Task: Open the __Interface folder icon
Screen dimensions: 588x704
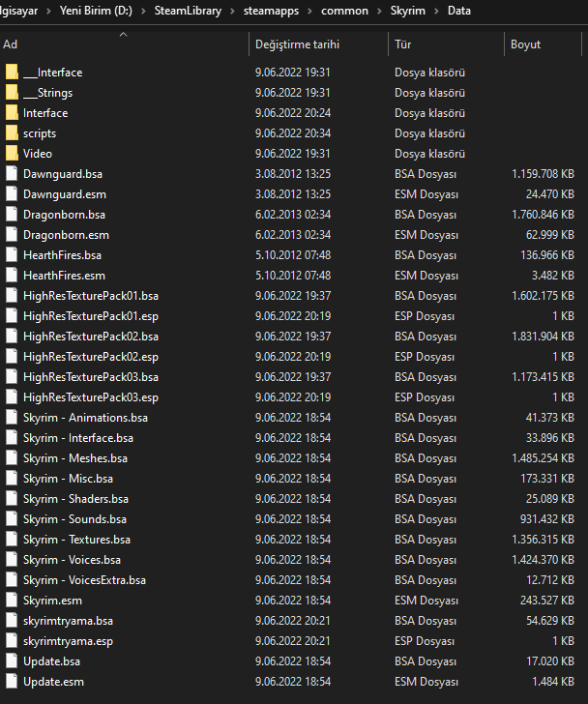Action: pos(12,72)
